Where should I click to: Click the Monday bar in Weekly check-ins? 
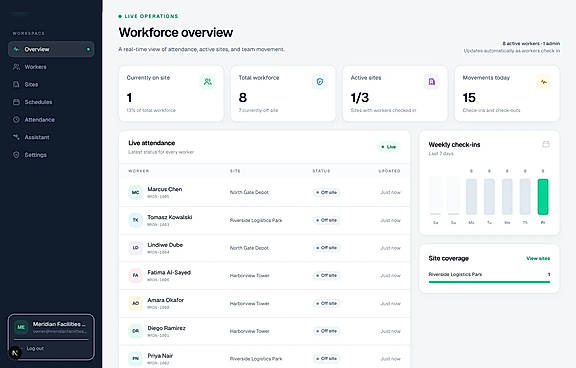(471, 196)
